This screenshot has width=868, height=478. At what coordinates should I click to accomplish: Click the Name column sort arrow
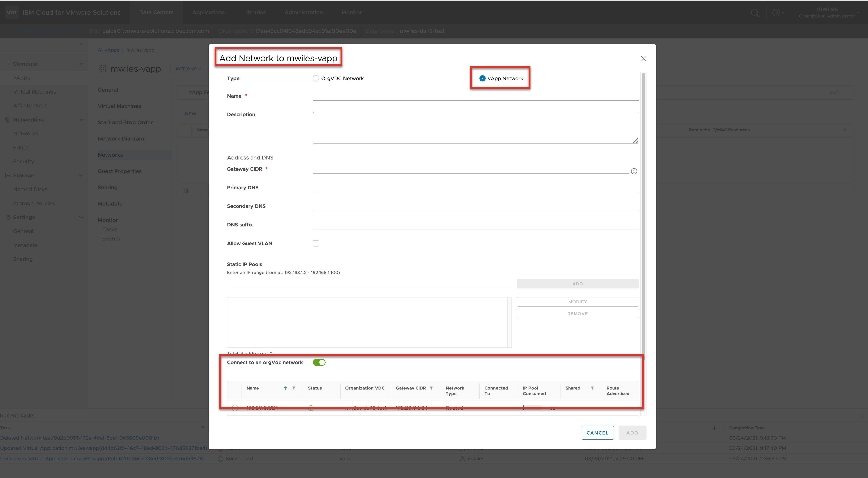pos(285,388)
